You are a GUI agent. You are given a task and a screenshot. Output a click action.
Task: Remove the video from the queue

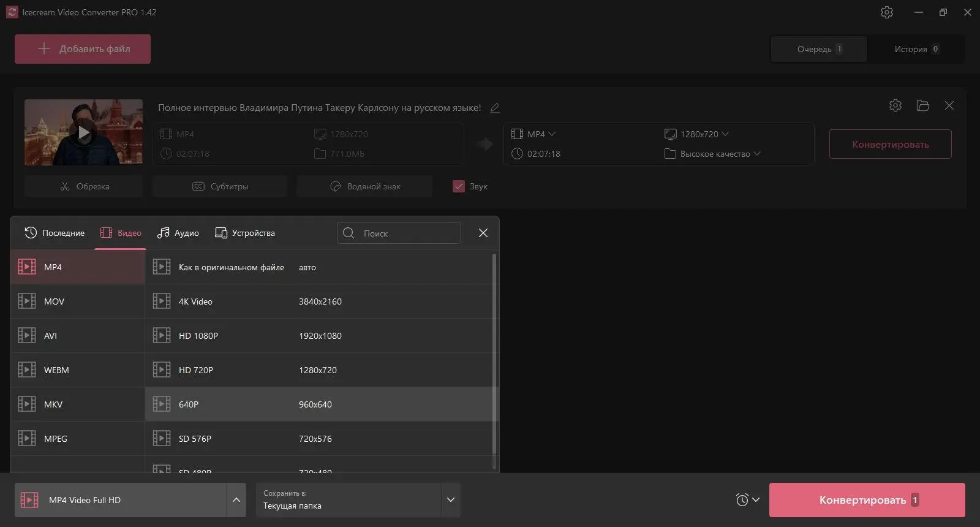click(x=949, y=105)
